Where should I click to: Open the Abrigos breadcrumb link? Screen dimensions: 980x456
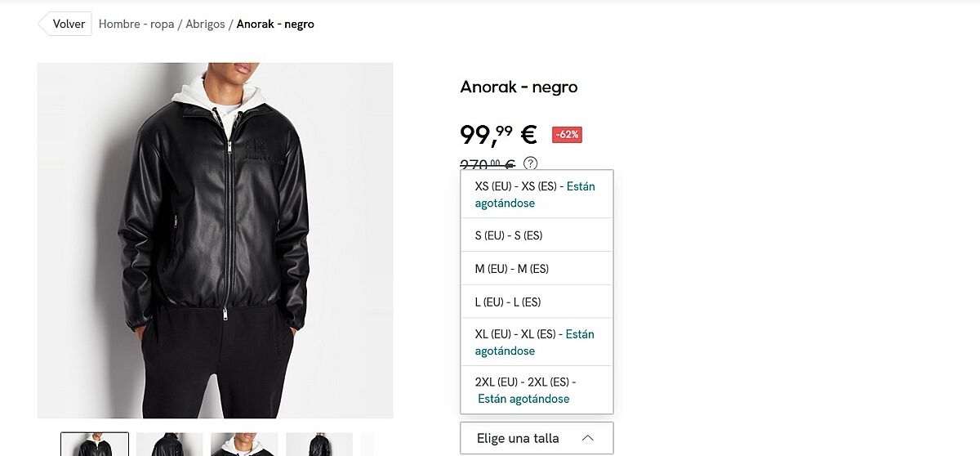[x=205, y=24]
